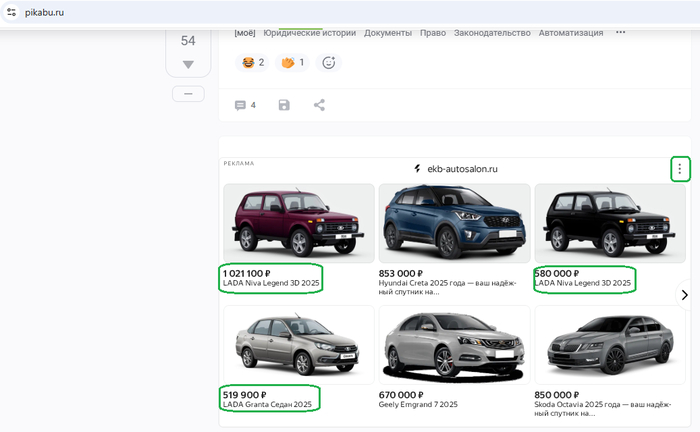Click the 670 000 ₽ price
Image resolution: width=700 pixels, height=432 pixels.
pos(401,395)
